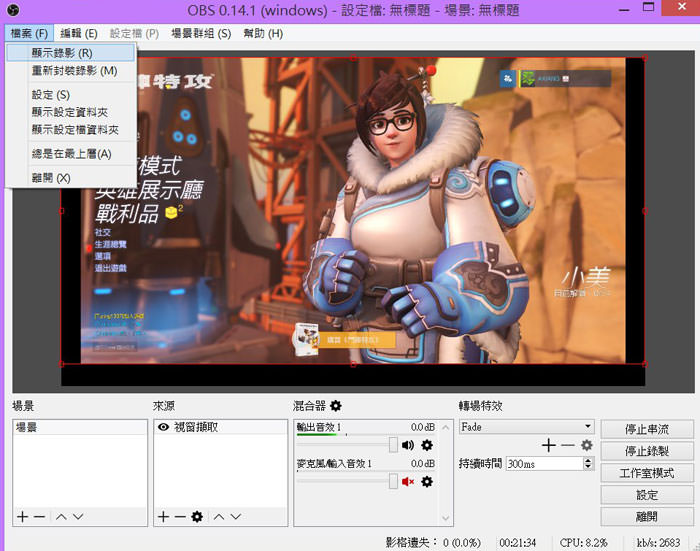Add a new source with plus icon
This screenshot has width=700, height=551.
tap(163, 517)
